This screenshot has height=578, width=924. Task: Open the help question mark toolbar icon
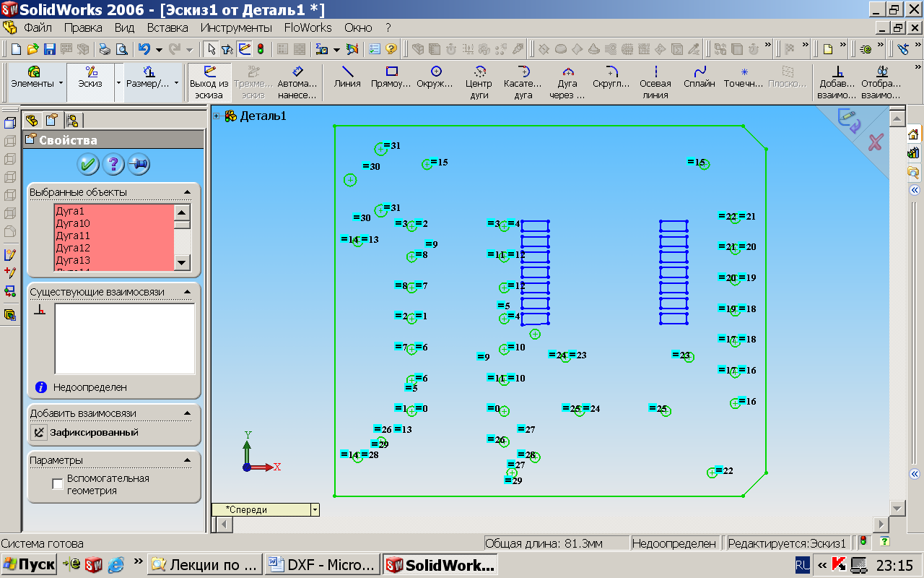[x=391, y=49]
